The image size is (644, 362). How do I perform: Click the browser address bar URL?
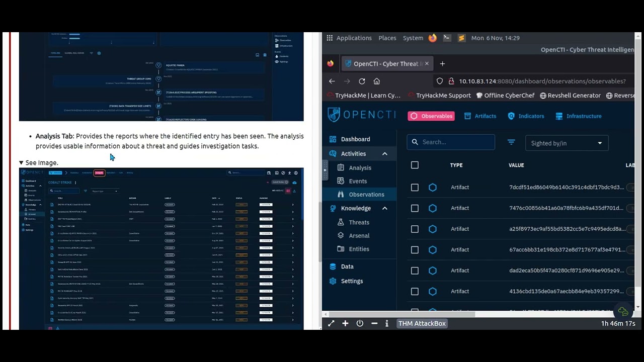pos(542,81)
